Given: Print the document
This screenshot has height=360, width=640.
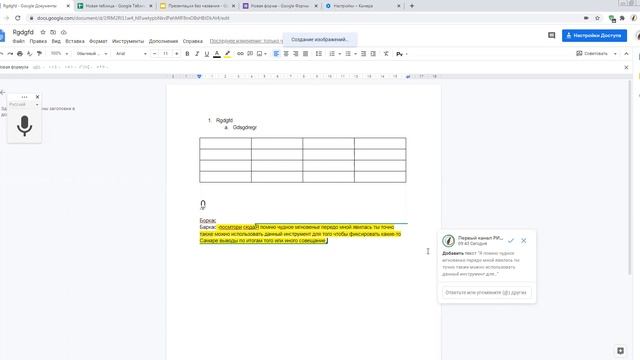Looking at the screenshot, I should (x=20, y=54).
